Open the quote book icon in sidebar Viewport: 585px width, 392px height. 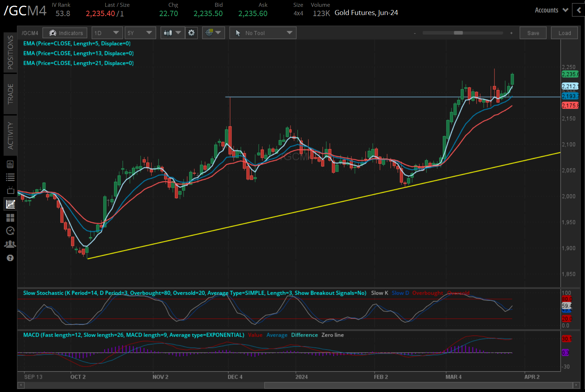[x=10, y=164]
